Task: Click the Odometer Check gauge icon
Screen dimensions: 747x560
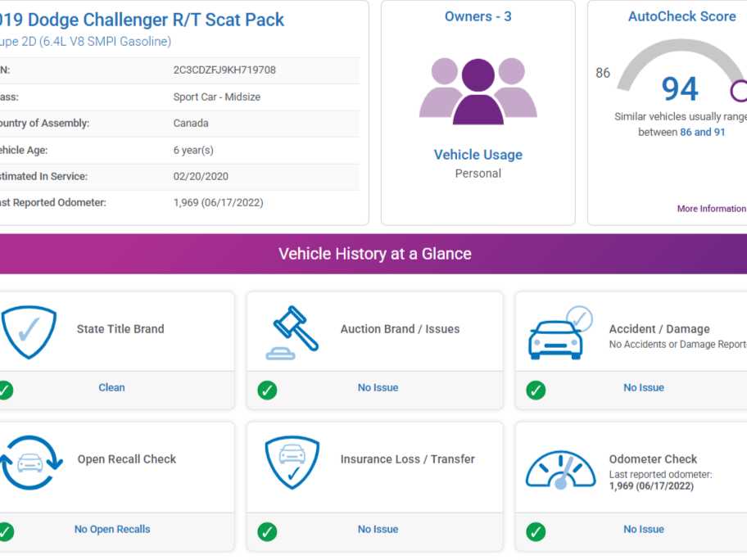Action: (561, 469)
